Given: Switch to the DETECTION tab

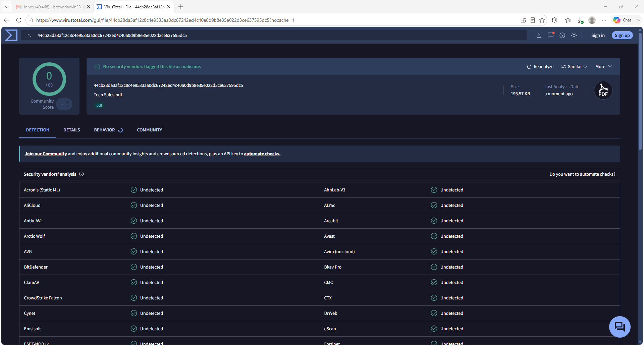Looking at the screenshot, I should point(38,130).
